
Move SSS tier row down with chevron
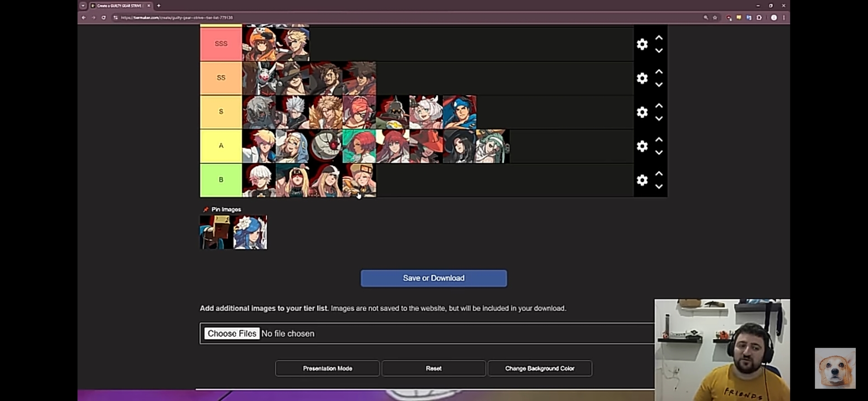pos(659,51)
